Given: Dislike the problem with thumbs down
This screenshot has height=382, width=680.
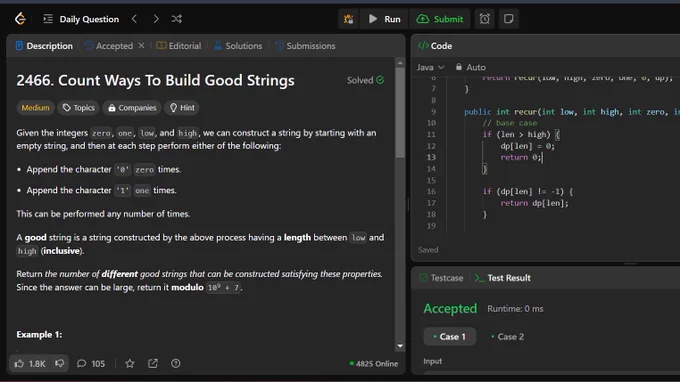Looking at the screenshot, I should pos(59,363).
